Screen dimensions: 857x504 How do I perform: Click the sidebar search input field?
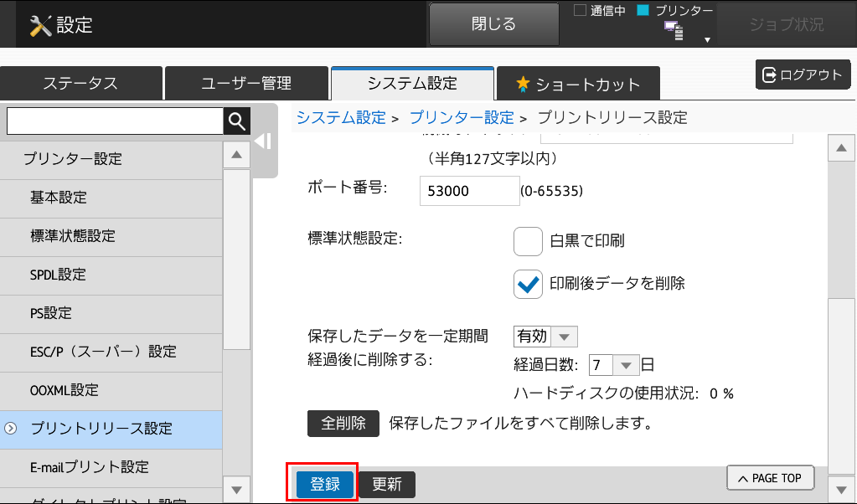point(116,121)
